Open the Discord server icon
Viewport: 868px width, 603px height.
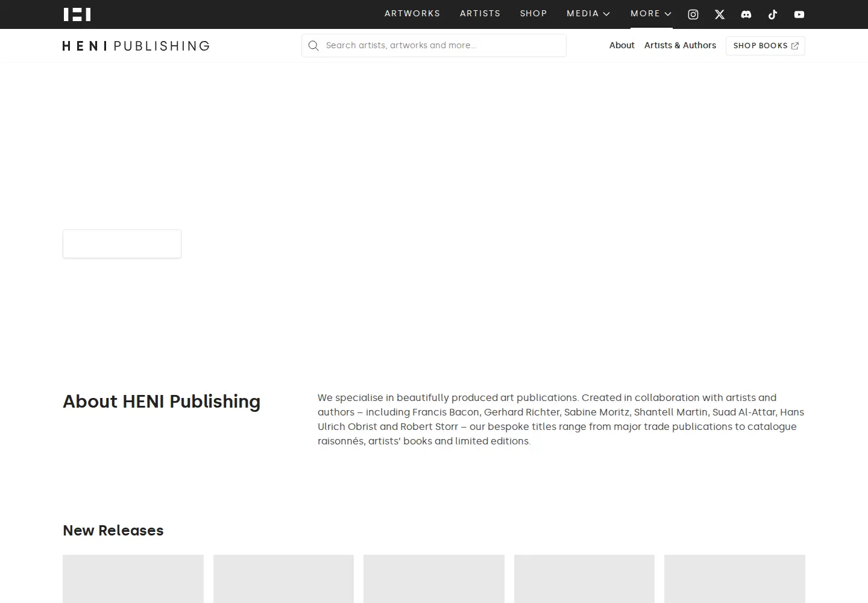pos(746,14)
